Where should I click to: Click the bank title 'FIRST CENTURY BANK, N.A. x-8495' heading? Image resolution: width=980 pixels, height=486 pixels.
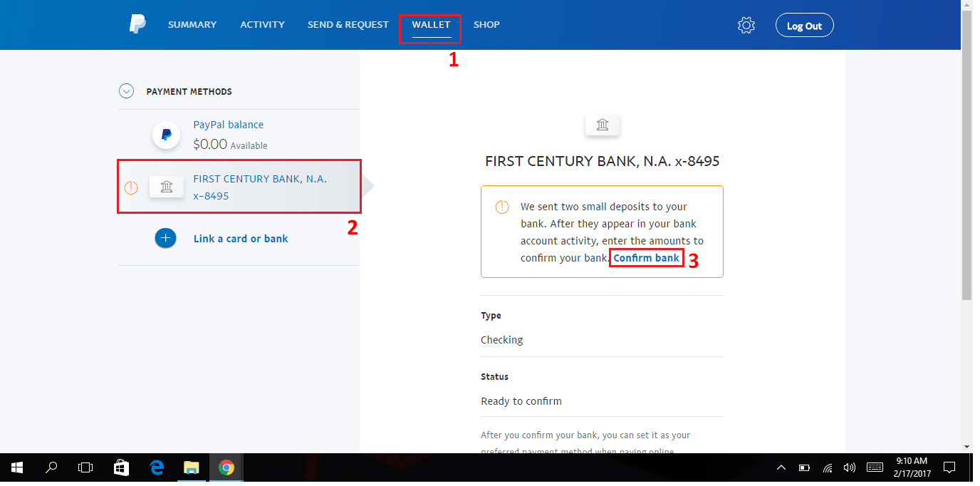point(603,161)
